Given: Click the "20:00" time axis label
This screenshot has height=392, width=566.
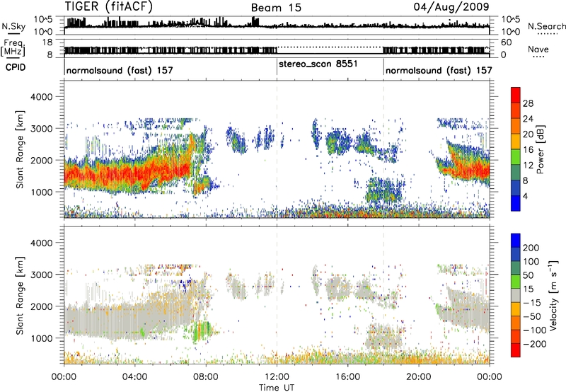Looking at the screenshot, I should tap(418, 377).
